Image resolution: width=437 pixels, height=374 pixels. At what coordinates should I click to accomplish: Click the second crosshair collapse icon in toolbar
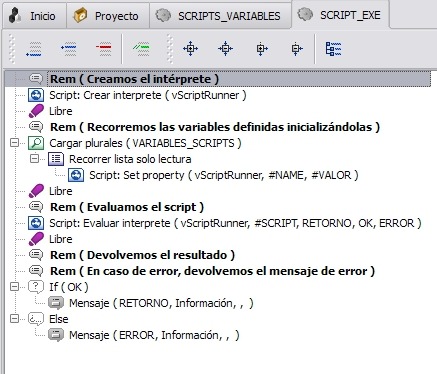226,49
